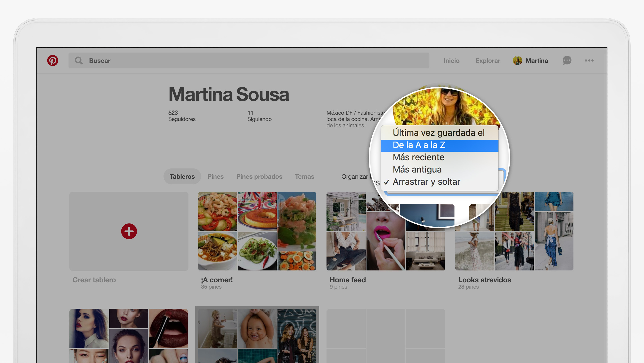
Task: Open the makeup faces board thumbnail
Action: [x=129, y=336]
